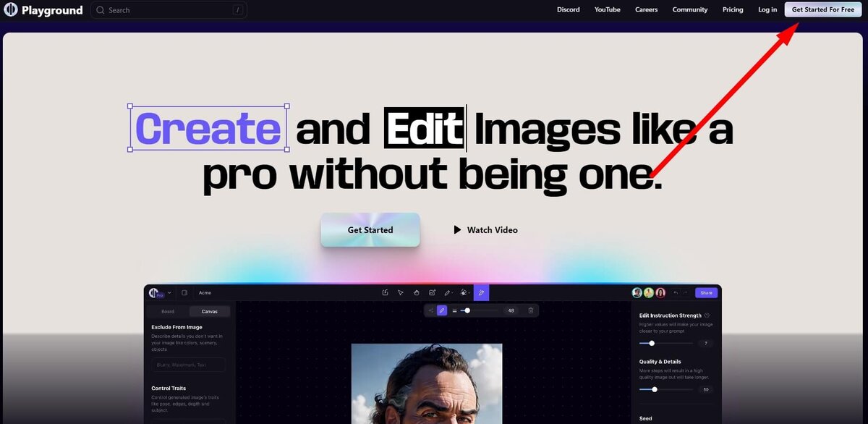The image size is (868, 424).
Task: Click the trash delete icon in the brush bar
Action: point(531,310)
